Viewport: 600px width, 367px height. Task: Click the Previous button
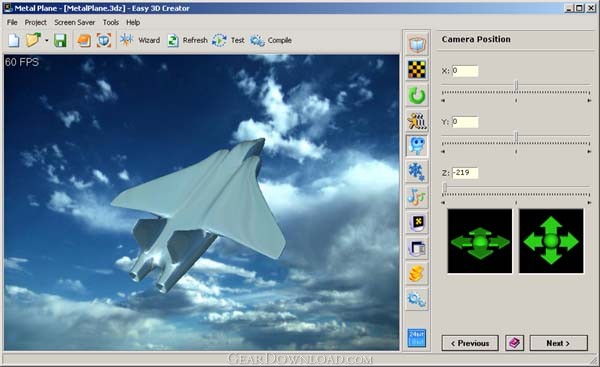click(x=470, y=343)
